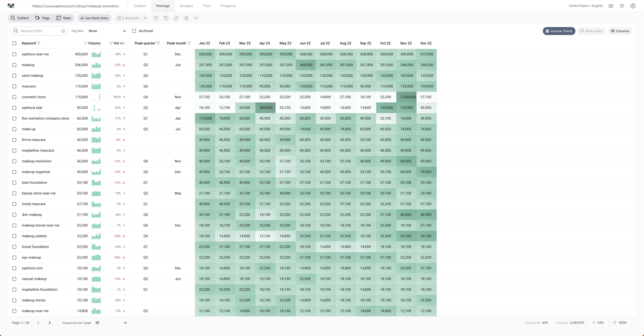644x336 pixels.
Task: Open the Collect search tool
Action: click(x=20, y=18)
